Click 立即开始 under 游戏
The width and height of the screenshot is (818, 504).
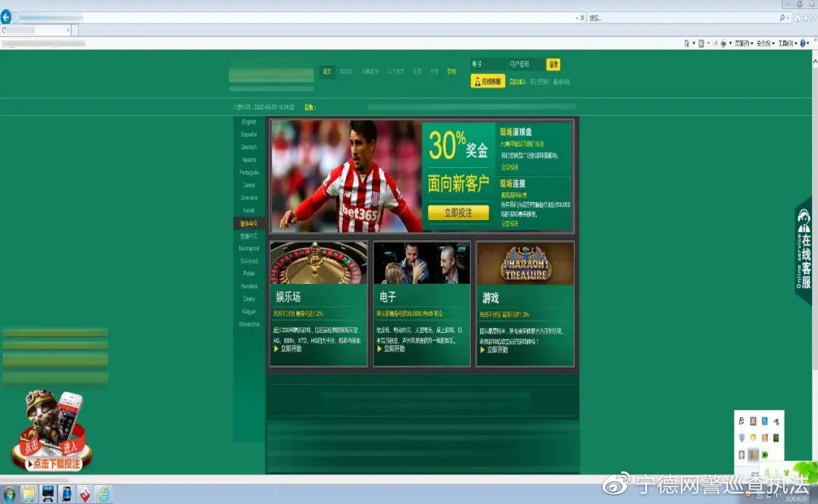click(x=494, y=350)
